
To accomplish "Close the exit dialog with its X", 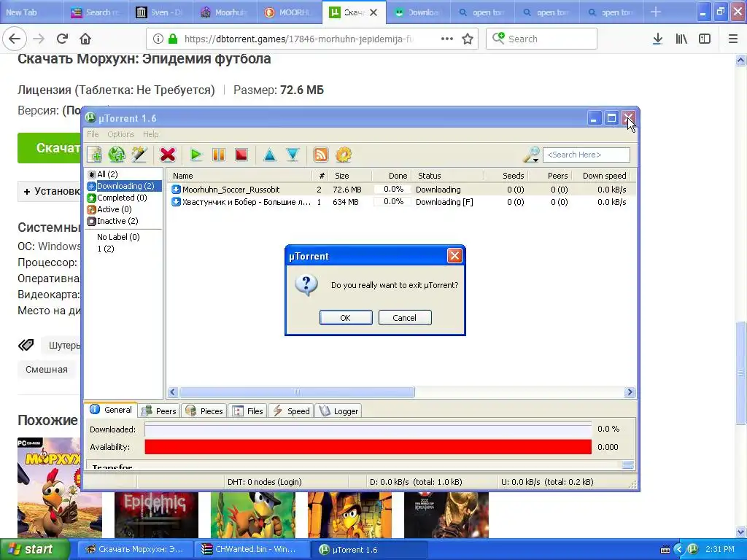I will [454, 256].
